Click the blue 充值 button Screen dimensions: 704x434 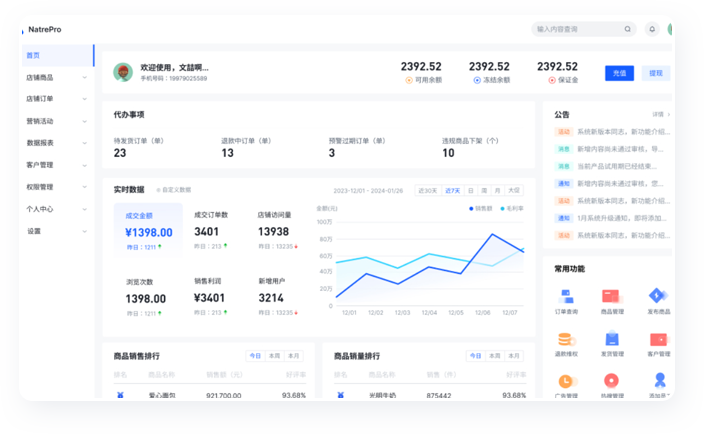click(x=619, y=73)
